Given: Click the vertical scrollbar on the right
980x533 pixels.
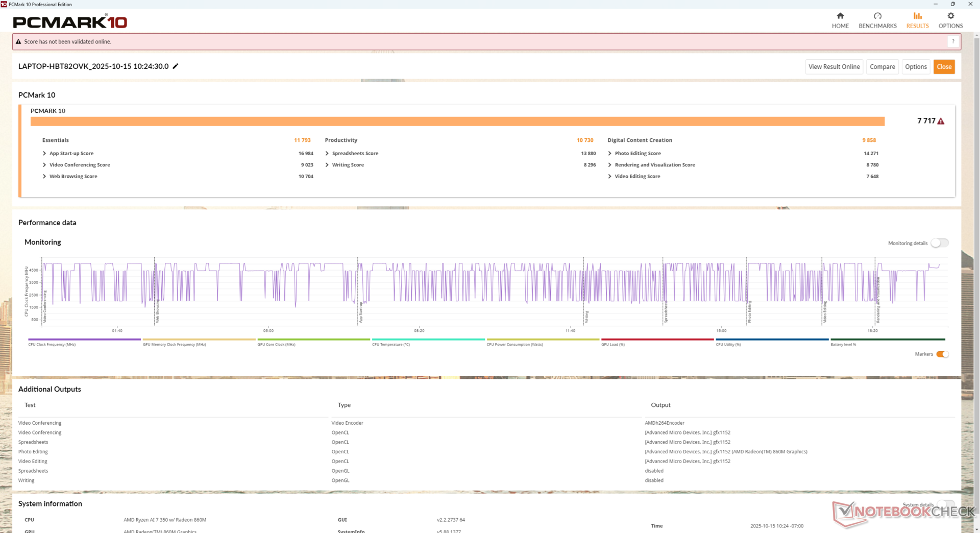Looking at the screenshot, I should click(976, 255).
